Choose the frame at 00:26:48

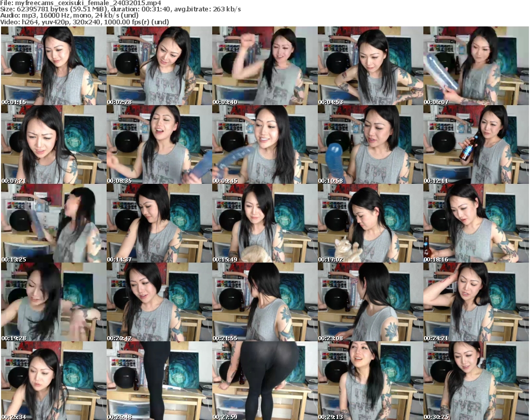[x=159, y=381]
